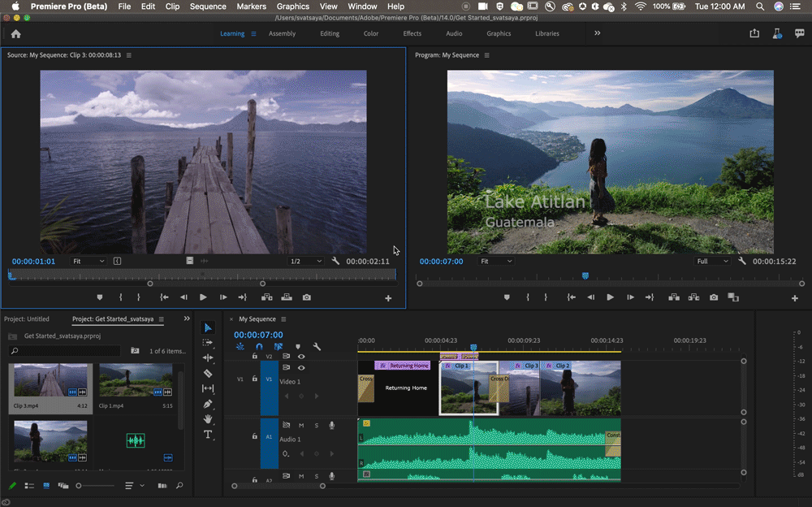Screen dimensions: 812x507
Task: Toggle Video 1 track output eye
Action: [301, 368]
